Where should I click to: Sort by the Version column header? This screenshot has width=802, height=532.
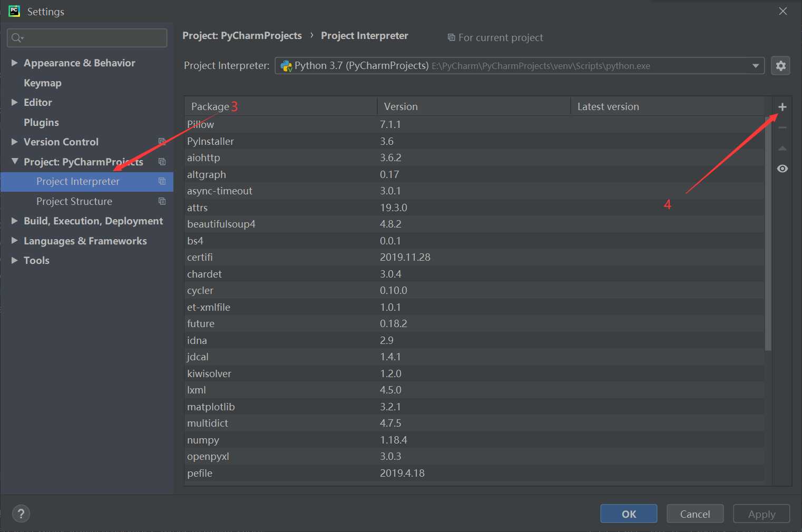pos(474,106)
